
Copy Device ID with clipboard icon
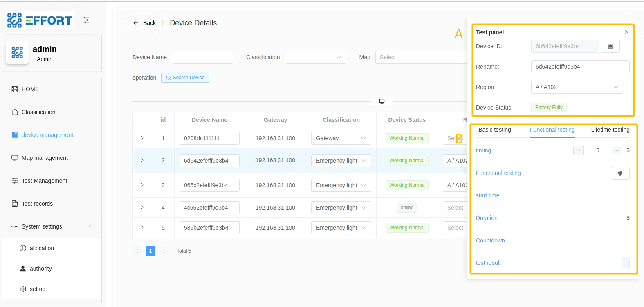[x=610, y=46]
